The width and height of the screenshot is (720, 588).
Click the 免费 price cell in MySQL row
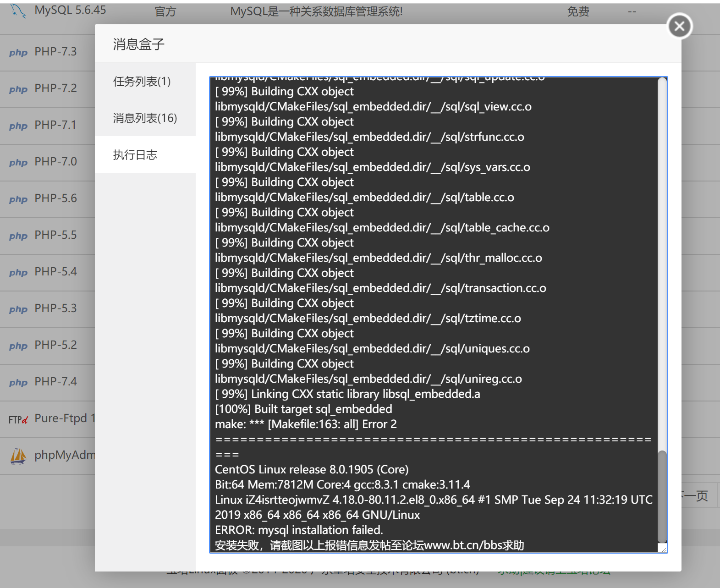[x=578, y=11]
